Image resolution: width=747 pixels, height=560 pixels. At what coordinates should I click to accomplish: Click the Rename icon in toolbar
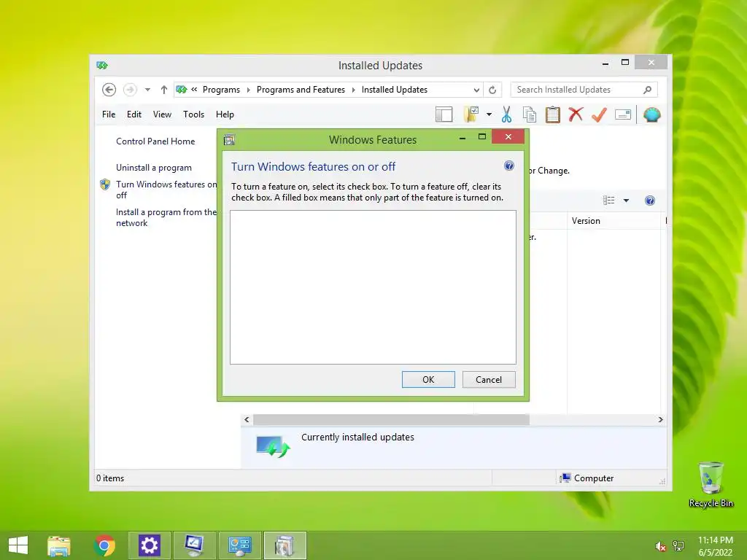(623, 114)
